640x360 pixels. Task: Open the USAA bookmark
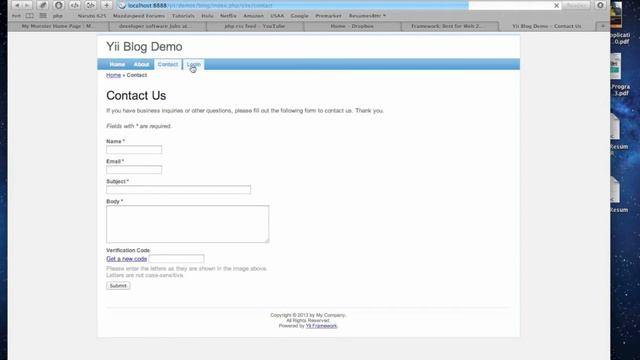point(277,16)
